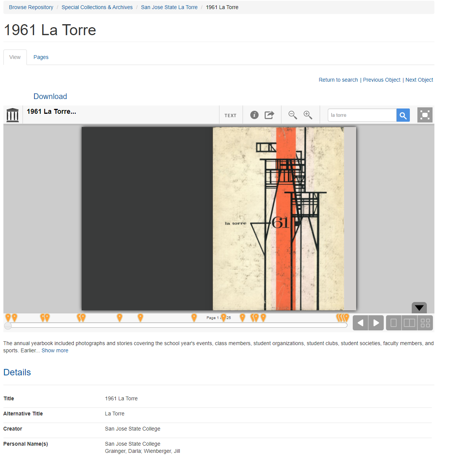Switch to the Pages tab
Image resolution: width=476 pixels, height=457 pixels.
click(x=41, y=57)
